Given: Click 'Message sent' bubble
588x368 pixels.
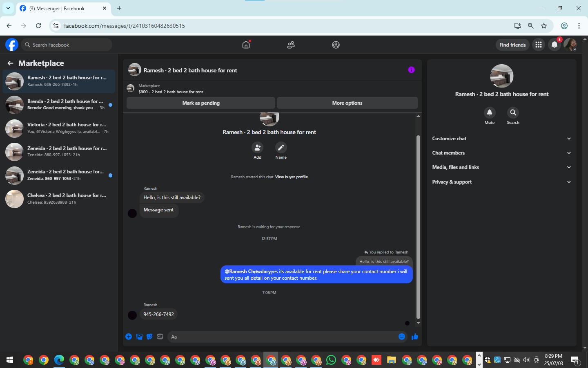Looking at the screenshot, I should [158, 210].
